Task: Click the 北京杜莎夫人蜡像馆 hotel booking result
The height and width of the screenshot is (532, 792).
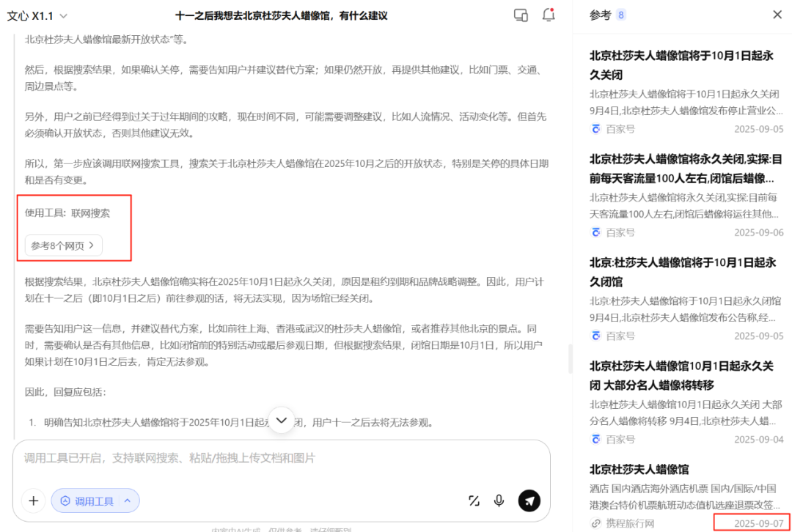Action: [x=645, y=469]
